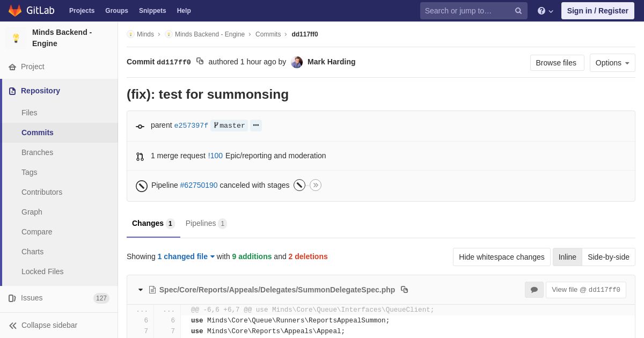Switch diff view to Inline
Image resolution: width=644 pixels, height=338 pixels.
(567, 257)
